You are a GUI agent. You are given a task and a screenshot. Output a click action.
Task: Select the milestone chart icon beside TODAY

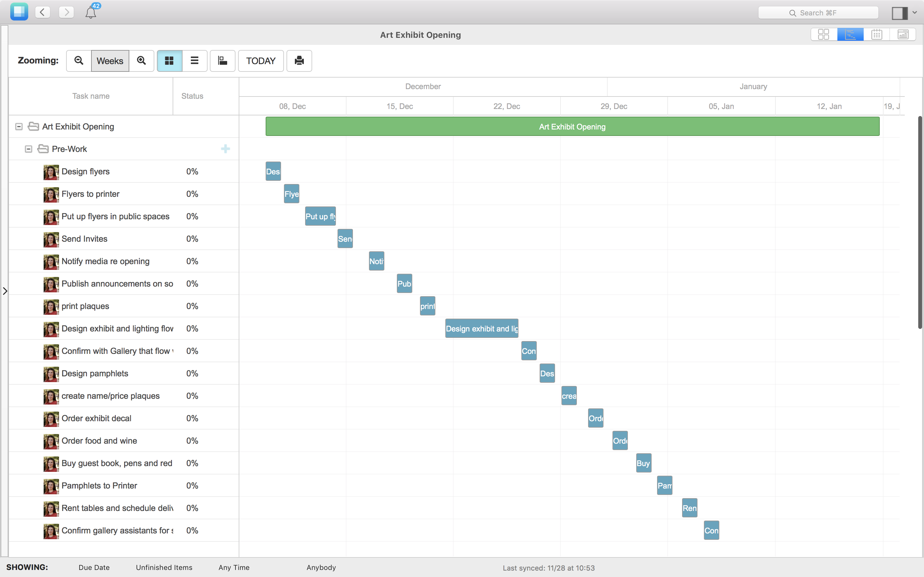click(222, 61)
